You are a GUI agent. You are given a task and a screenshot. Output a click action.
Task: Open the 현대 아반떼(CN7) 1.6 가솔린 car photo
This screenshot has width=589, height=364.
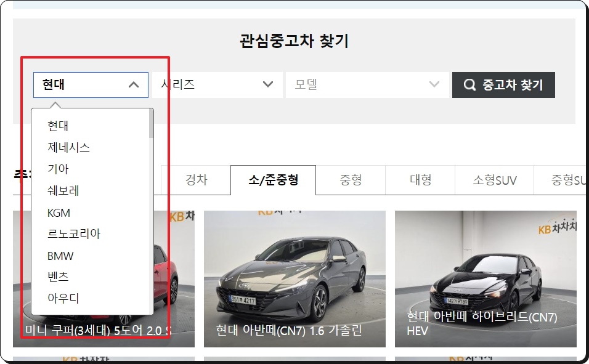(x=294, y=279)
